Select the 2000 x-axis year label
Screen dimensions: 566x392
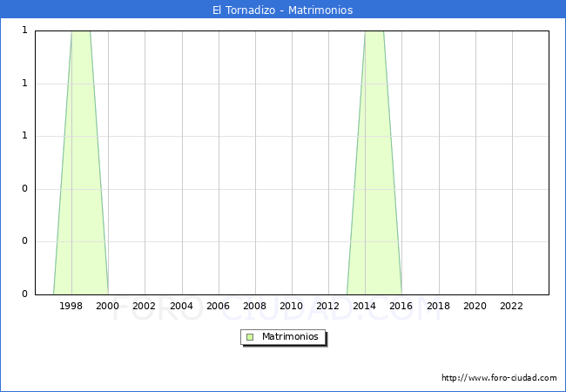(x=107, y=306)
